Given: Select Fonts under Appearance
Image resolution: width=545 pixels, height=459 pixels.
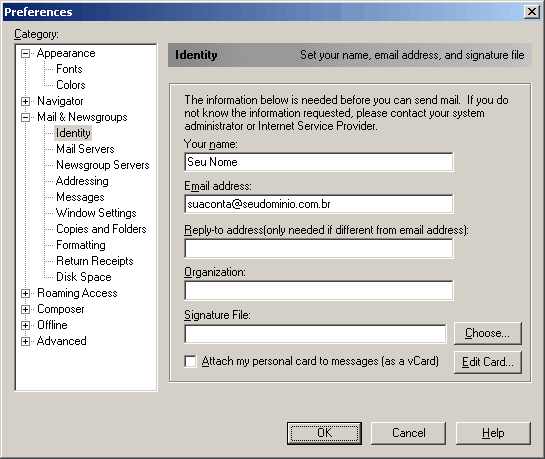Looking at the screenshot, I should (x=69, y=69).
